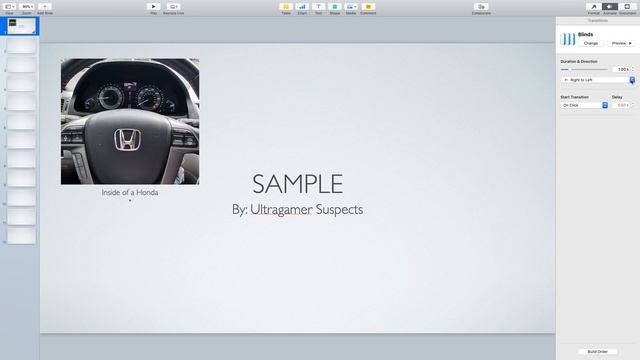This screenshot has height=360, width=640.
Task: Switch to the Format inspector tab
Action: (x=594, y=7)
